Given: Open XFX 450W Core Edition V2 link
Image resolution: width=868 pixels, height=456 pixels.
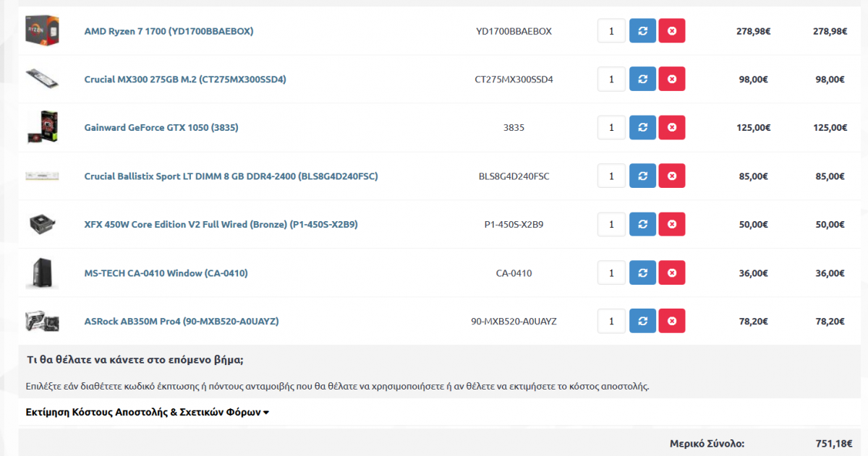Looking at the screenshot, I should point(221,225).
